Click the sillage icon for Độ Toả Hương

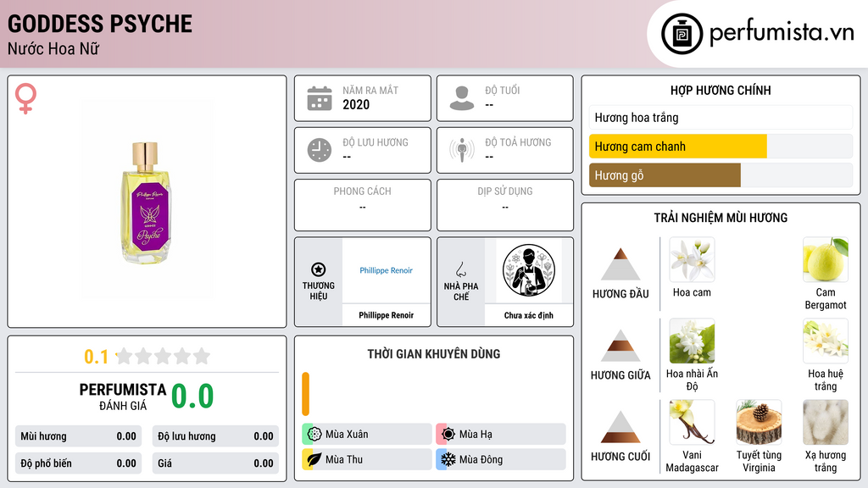tap(462, 150)
